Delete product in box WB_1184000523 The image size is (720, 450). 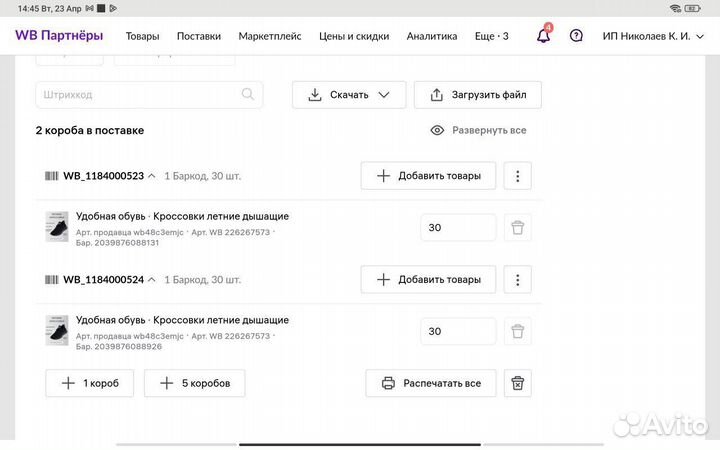[x=517, y=228]
